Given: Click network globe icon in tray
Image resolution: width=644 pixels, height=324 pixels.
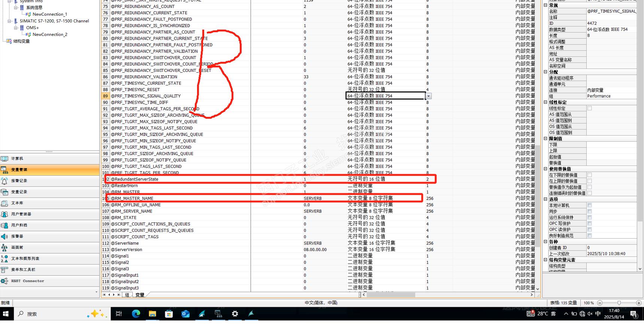Looking at the screenshot, I should 582,314.
